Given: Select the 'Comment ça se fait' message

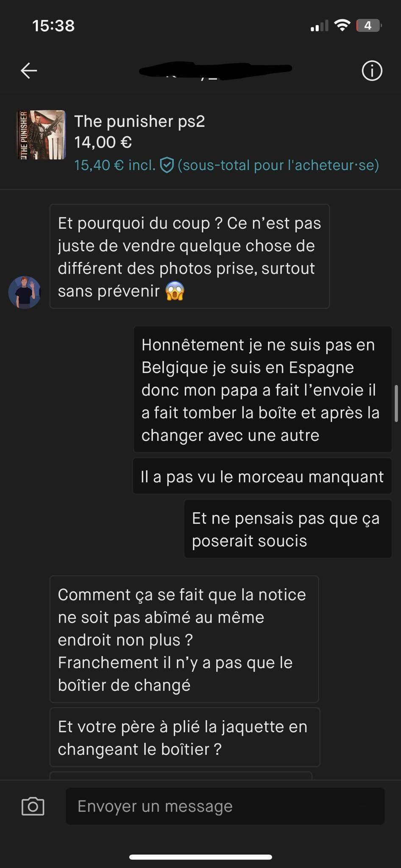Looking at the screenshot, I should coord(184,639).
